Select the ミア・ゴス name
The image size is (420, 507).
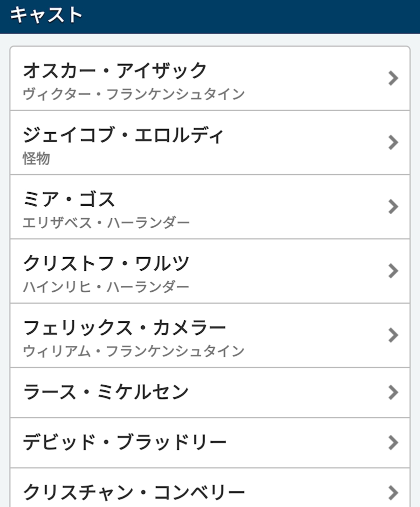69,199
